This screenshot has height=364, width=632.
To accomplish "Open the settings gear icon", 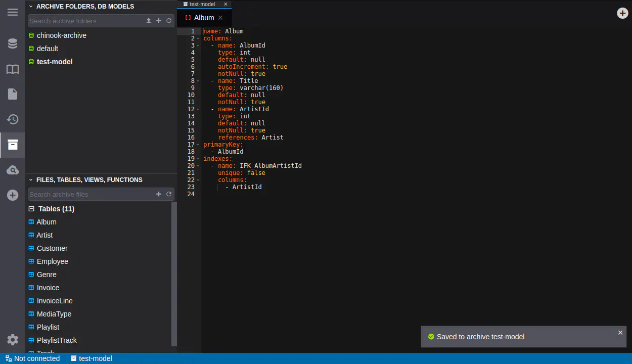I will click(x=13, y=340).
